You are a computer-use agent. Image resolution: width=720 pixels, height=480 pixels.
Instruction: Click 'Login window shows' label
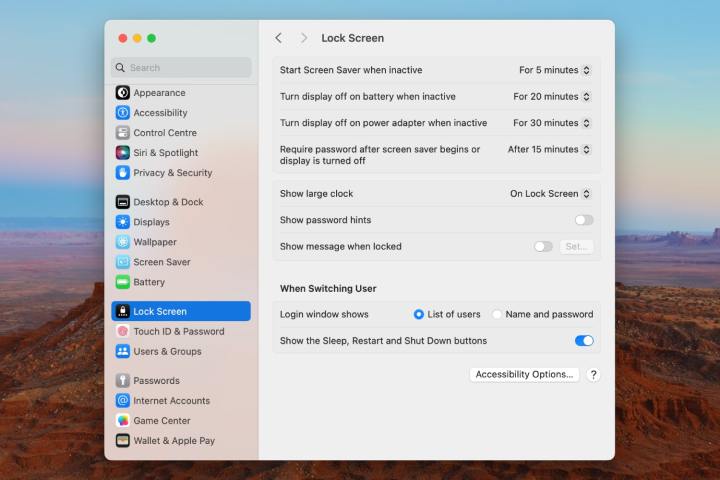pos(324,314)
